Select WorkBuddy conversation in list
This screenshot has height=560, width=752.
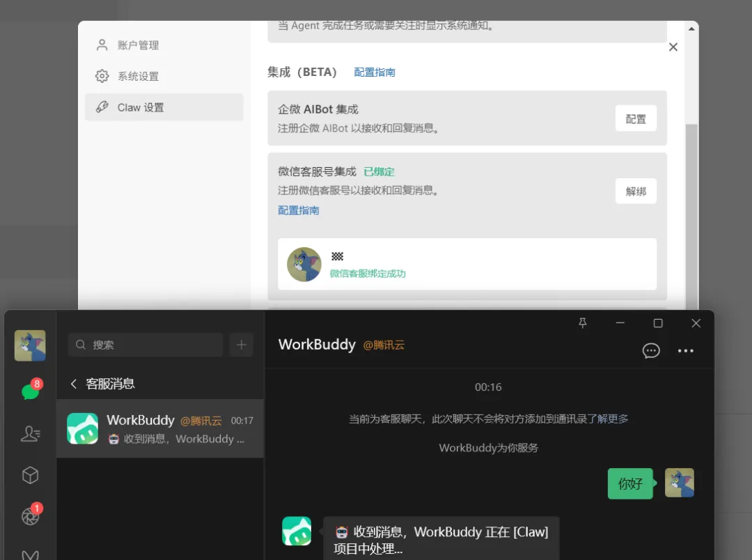[160, 428]
